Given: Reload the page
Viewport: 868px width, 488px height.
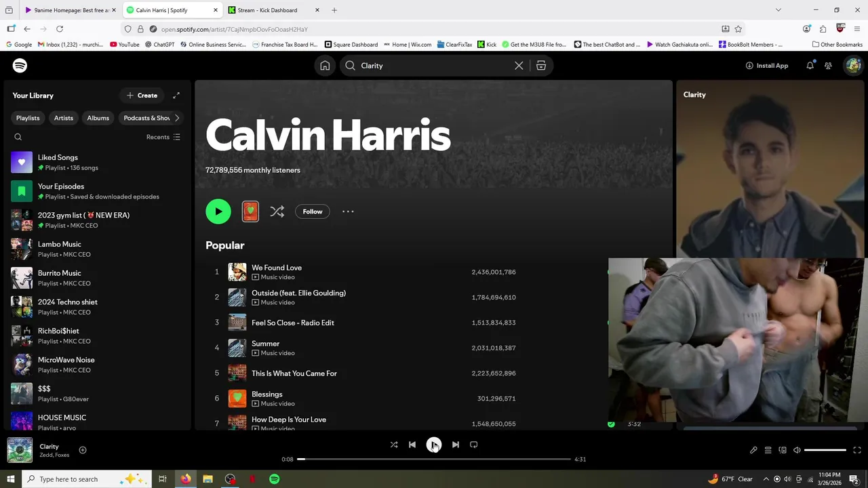Looking at the screenshot, I should coord(60,29).
